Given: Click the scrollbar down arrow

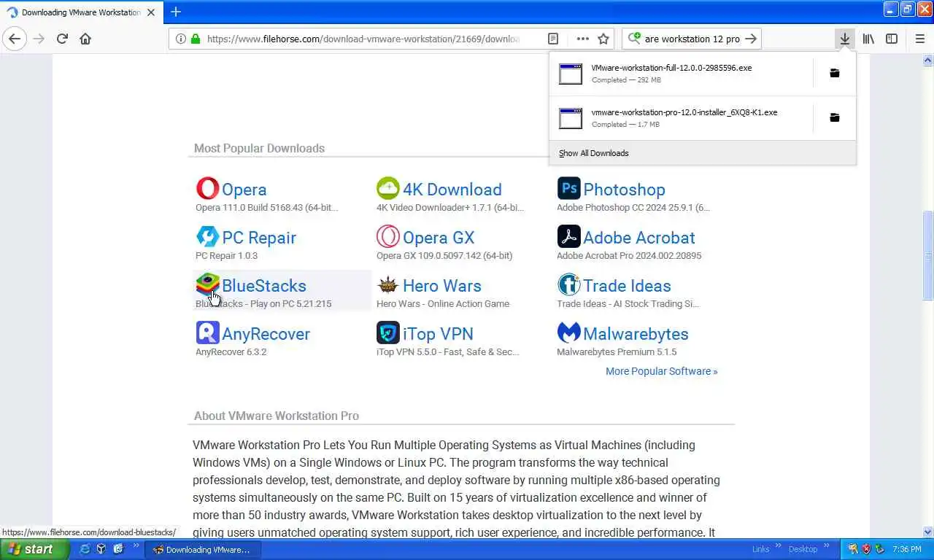Looking at the screenshot, I should click(928, 532).
